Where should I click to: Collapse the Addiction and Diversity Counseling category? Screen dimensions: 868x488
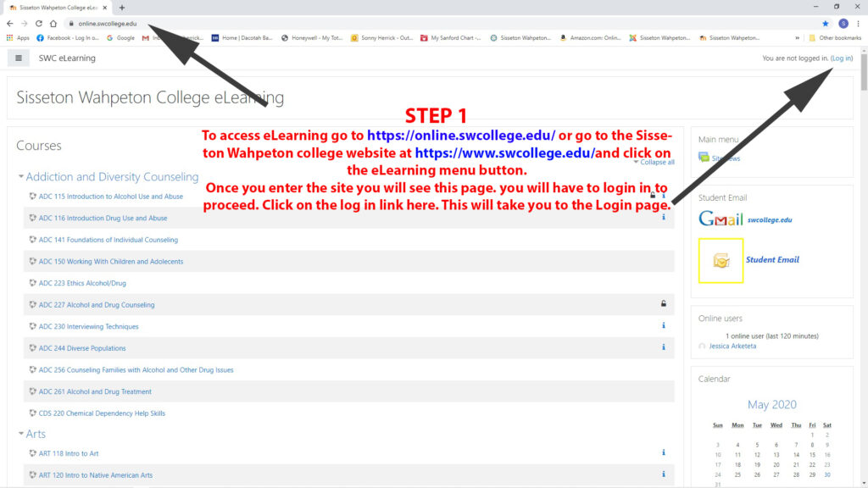(x=20, y=176)
